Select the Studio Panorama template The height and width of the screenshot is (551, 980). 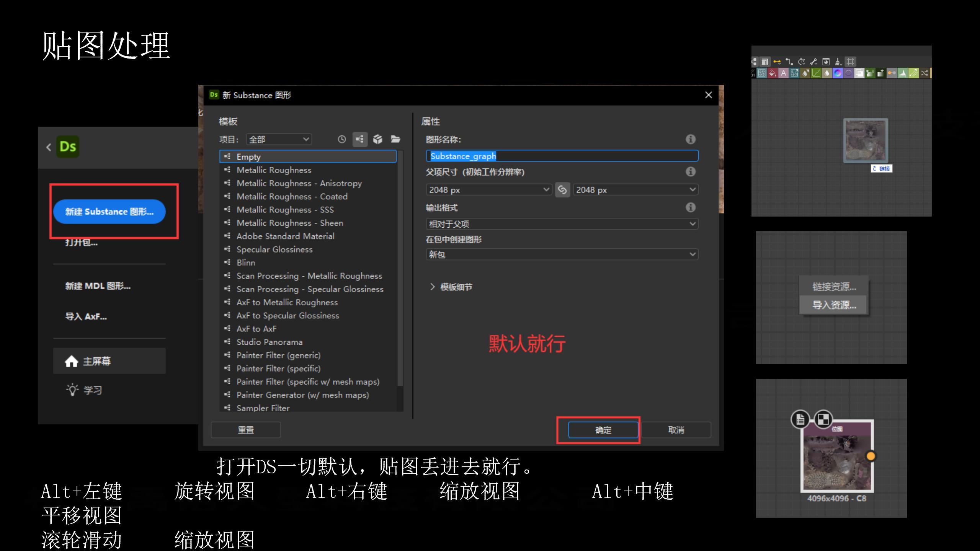click(308, 342)
